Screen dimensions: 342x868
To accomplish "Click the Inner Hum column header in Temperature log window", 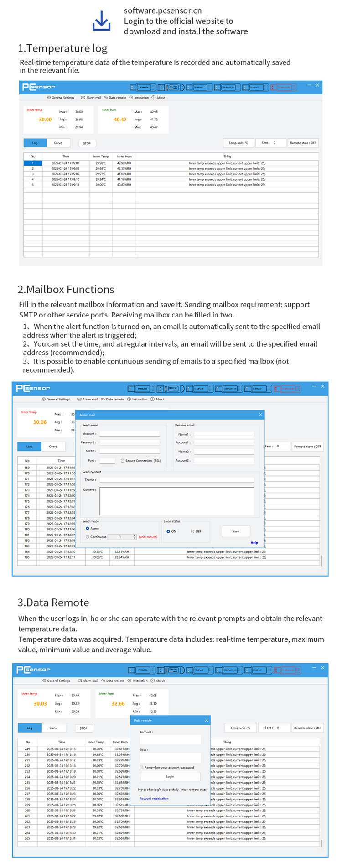I will tap(124, 156).
